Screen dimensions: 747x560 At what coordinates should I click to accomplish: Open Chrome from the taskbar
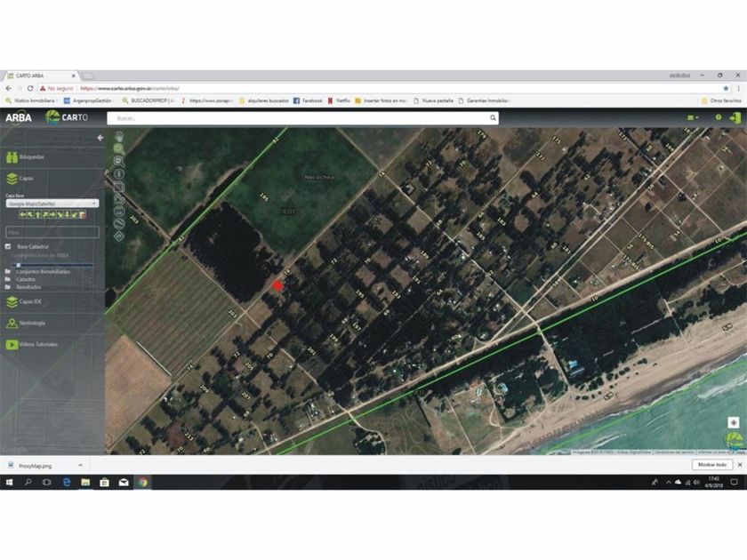click(142, 483)
